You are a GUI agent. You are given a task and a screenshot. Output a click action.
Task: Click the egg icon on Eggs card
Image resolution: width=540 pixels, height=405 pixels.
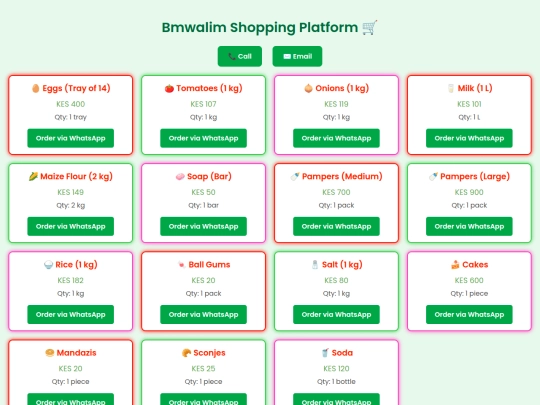coord(35,89)
